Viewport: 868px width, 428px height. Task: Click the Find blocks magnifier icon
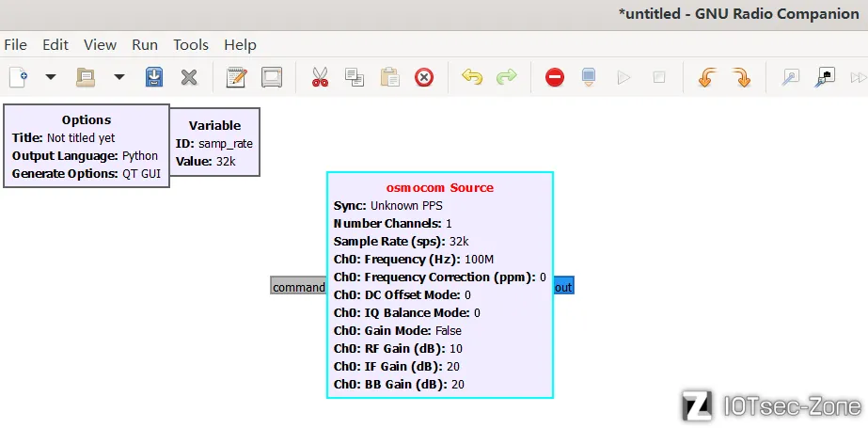pos(791,77)
